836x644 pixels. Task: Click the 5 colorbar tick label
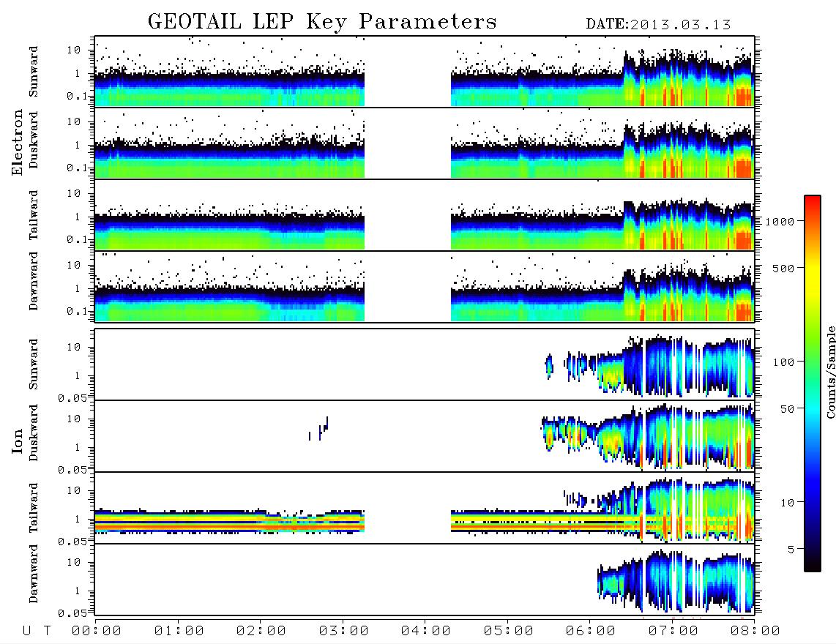[791, 549]
